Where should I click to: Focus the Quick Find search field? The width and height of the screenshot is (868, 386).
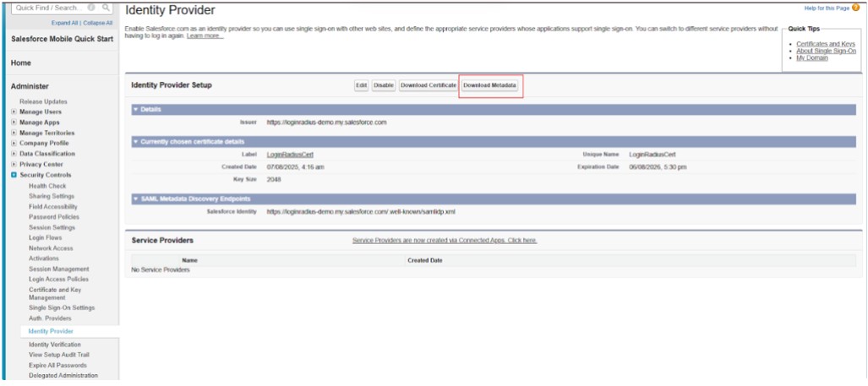[63, 8]
